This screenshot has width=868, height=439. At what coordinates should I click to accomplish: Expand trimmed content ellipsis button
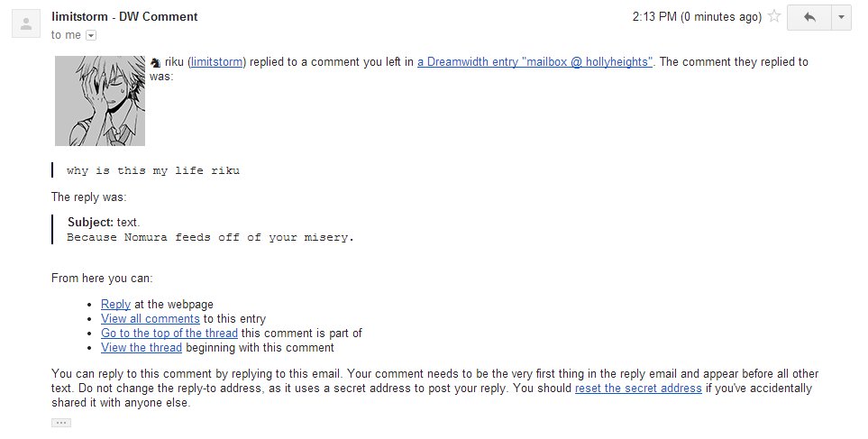(61, 423)
